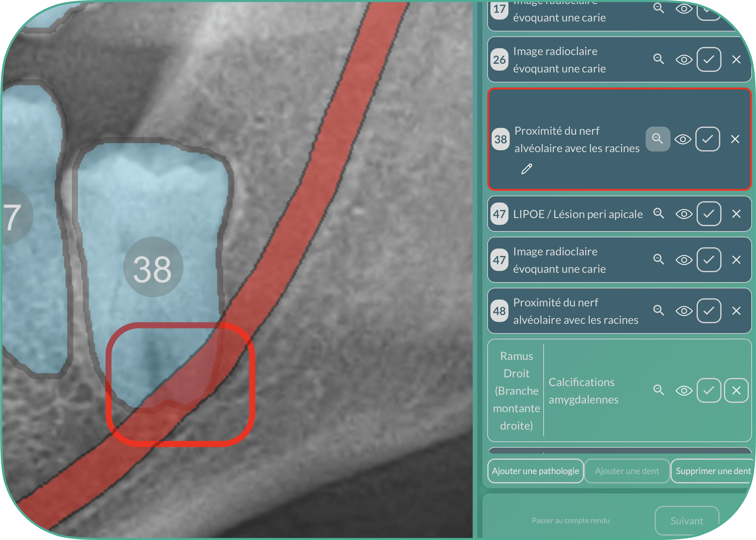Toggle visibility of 47 LIPOE lesion
Image resolution: width=756 pixels, height=540 pixels.
pos(684,214)
